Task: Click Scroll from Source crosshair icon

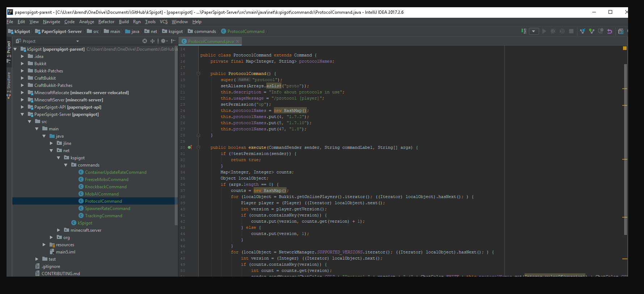Action: pos(145,41)
